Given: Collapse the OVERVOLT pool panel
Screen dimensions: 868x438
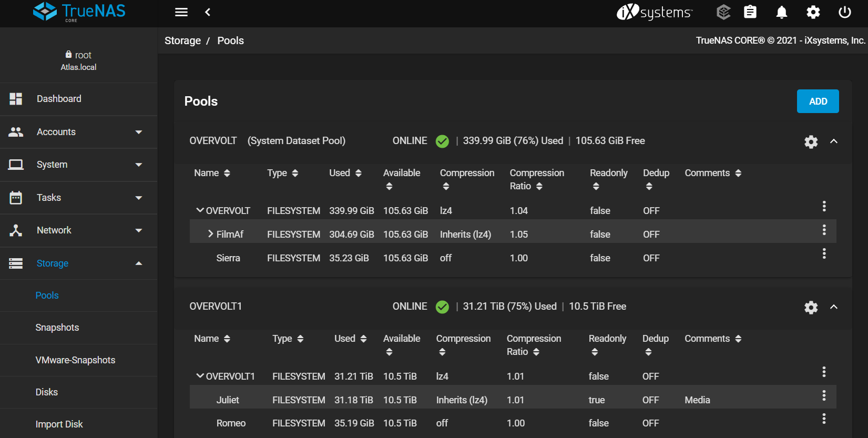Looking at the screenshot, I should pos(834,141).
